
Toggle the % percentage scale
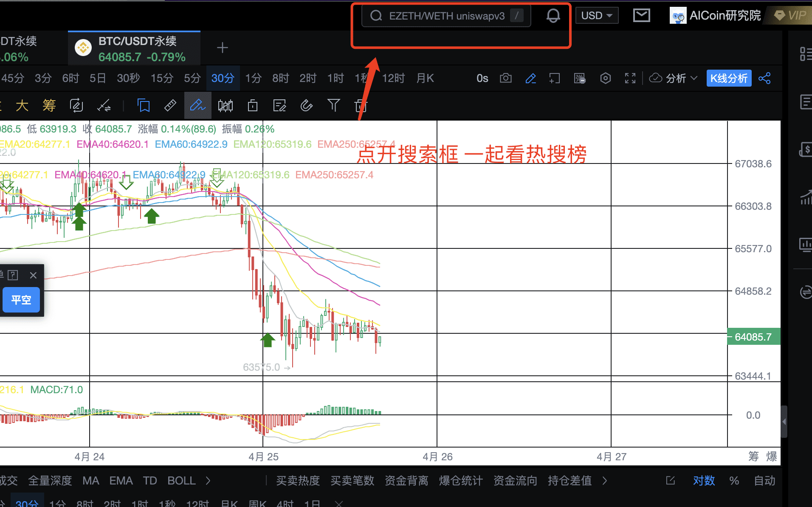(x=734, y=481)
